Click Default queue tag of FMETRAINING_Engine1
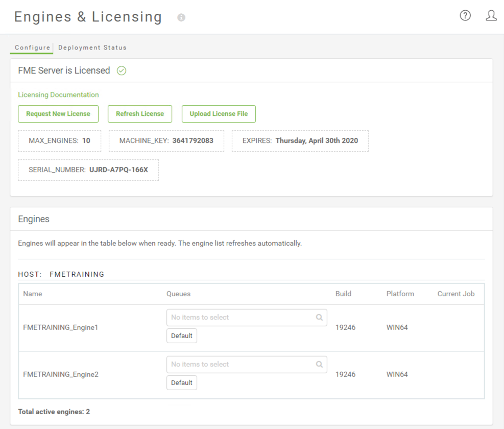The height and width of the screenshot is (429, 504). (182, 336)
